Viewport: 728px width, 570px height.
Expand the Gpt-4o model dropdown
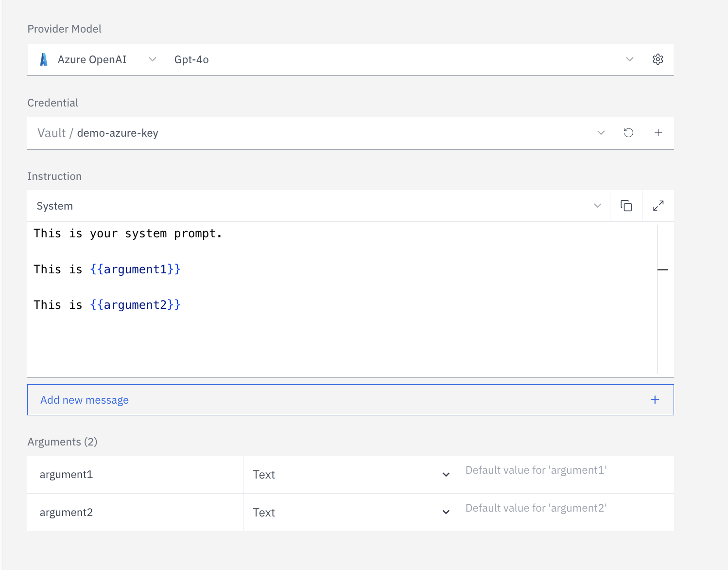[x=629, y=59]
